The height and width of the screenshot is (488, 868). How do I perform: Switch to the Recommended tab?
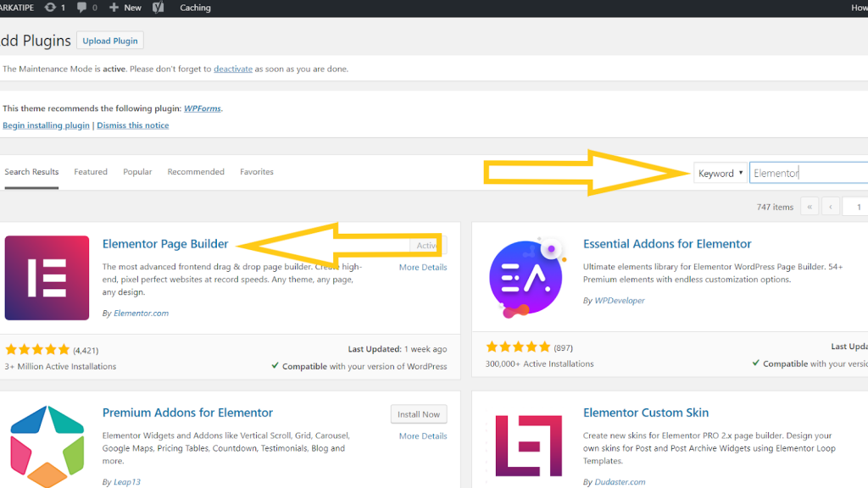pyautogui.click(x=196, y=171)
